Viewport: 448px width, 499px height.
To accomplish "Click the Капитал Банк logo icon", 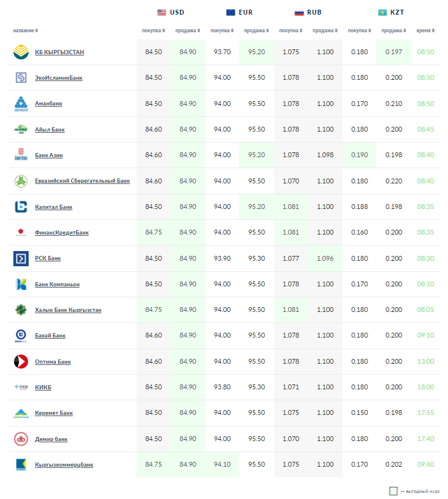I will [21, 207].
